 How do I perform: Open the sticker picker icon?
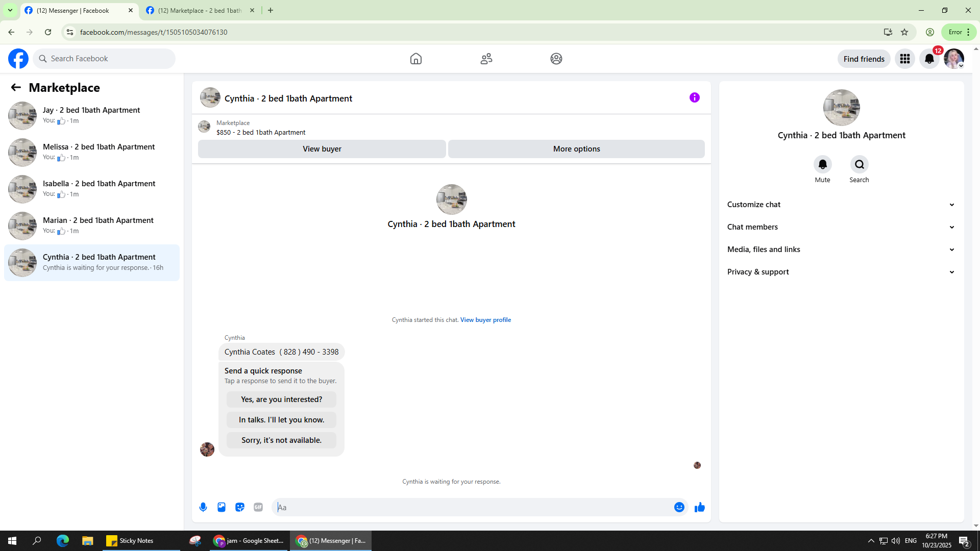pos(240,507)
